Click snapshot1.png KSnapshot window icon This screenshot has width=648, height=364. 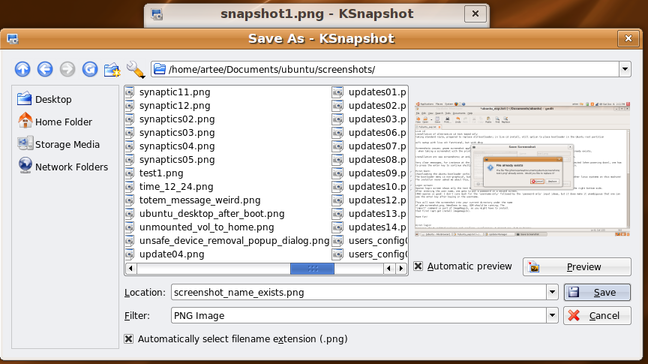157,14
